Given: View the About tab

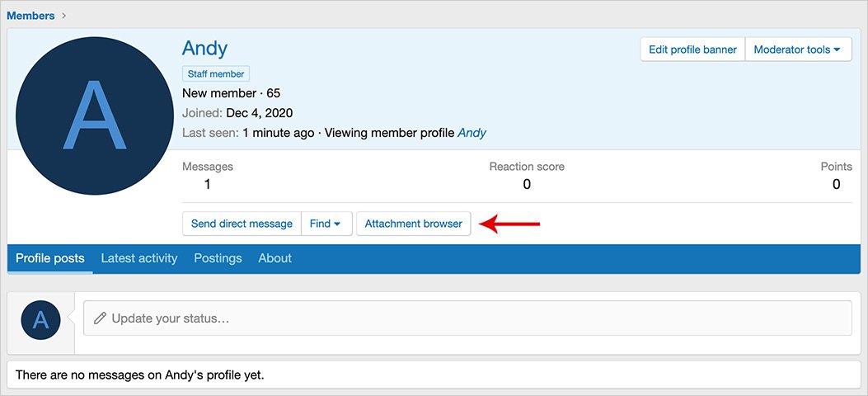Looking at the screenshot, I should tap(274, 258).
